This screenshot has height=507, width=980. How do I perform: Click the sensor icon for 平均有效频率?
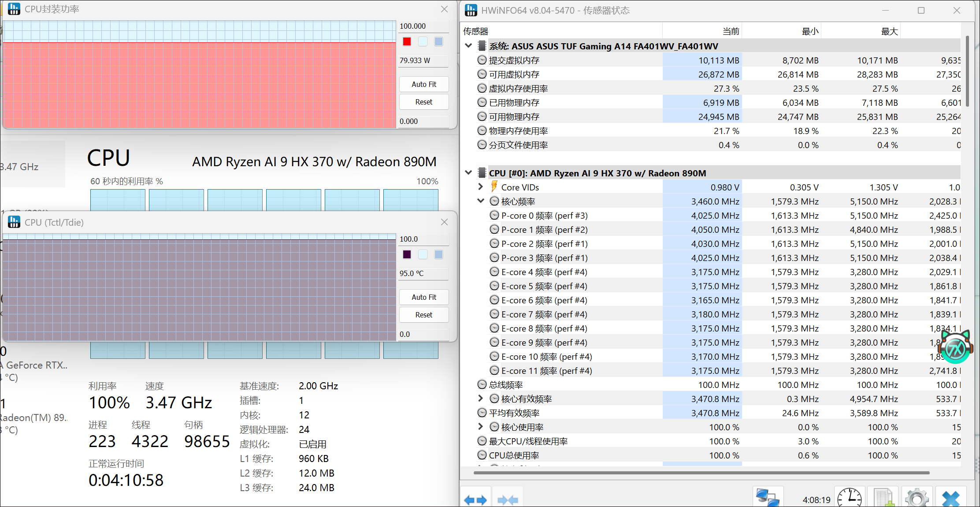pyautogui.click(x=482, y=413)
